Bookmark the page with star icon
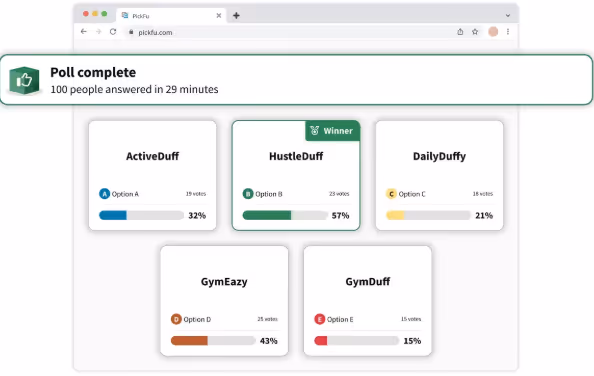This screenshot has height=376, width=594. tap(475, 32)
